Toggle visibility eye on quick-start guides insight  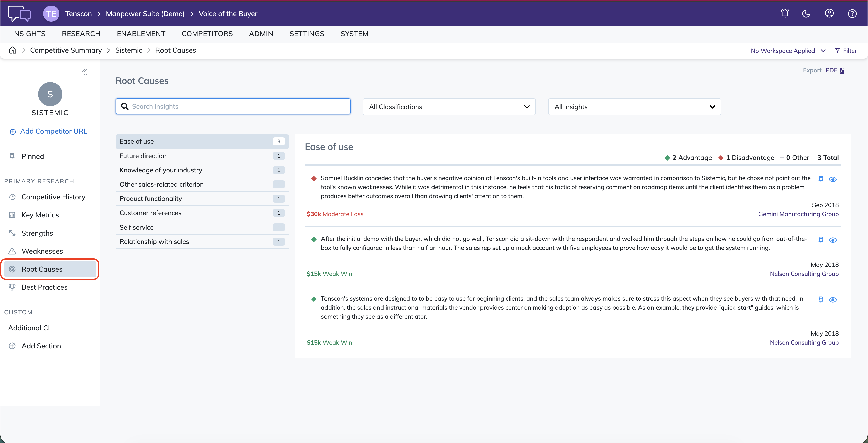pyautogui.click(x=833, y=300)
